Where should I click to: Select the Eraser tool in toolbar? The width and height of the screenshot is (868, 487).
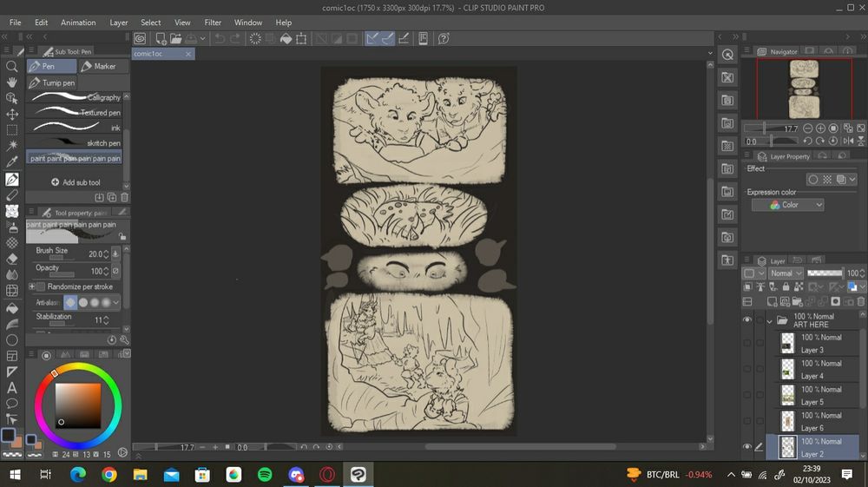tap(11, 259)
